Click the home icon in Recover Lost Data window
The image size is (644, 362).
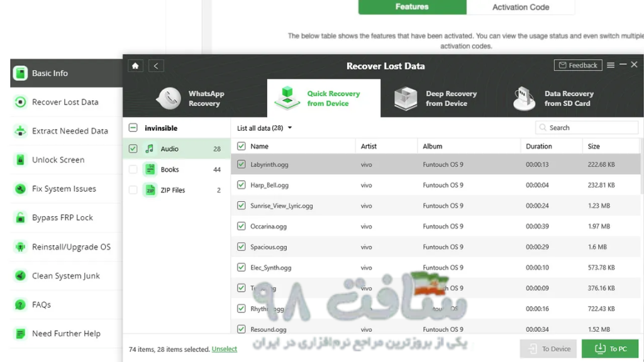click(x=135, y=65)
